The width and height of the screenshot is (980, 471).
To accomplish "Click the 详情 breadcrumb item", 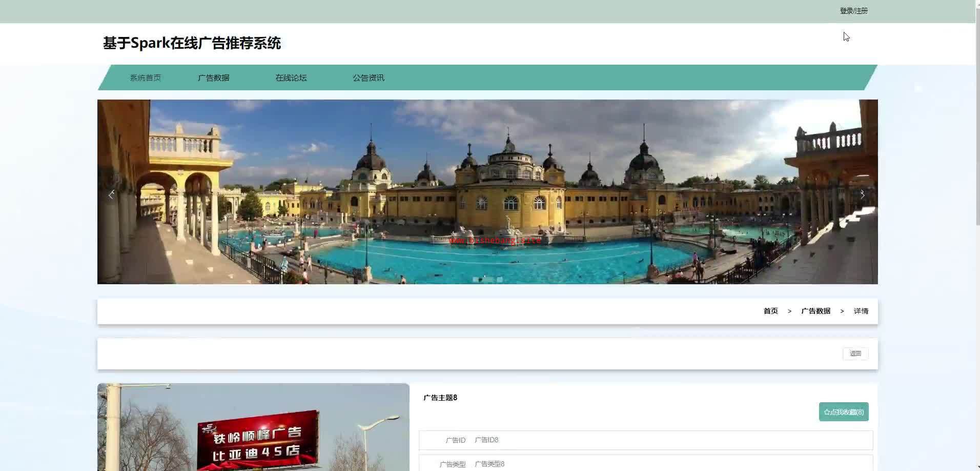I will [x=861, y=311].
